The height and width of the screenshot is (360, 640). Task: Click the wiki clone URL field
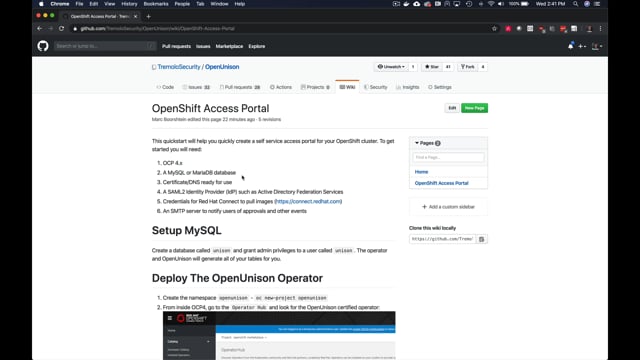click(442, 239)
